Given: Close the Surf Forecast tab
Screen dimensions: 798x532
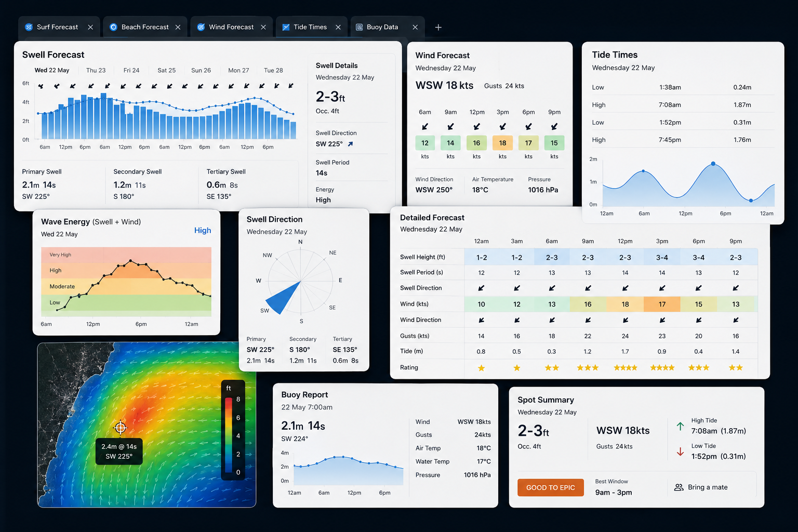Looking at the screenshot, I should (90, 27).
